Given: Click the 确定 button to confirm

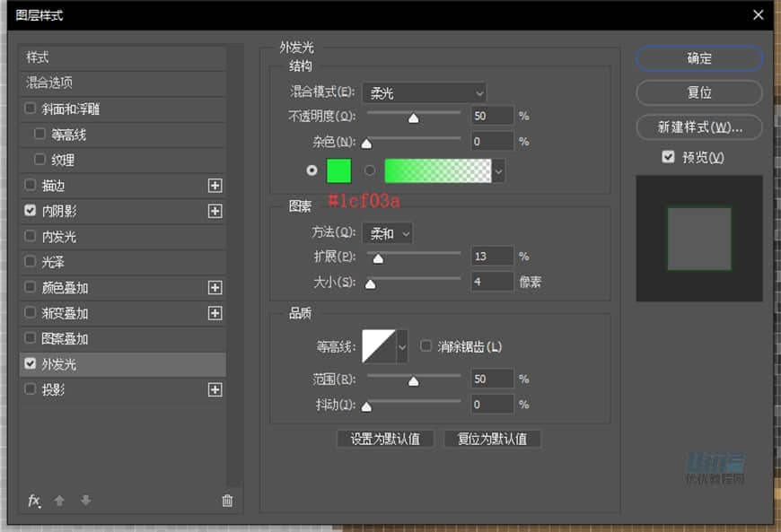Looking at the screenshot, I should pos(698,58).
